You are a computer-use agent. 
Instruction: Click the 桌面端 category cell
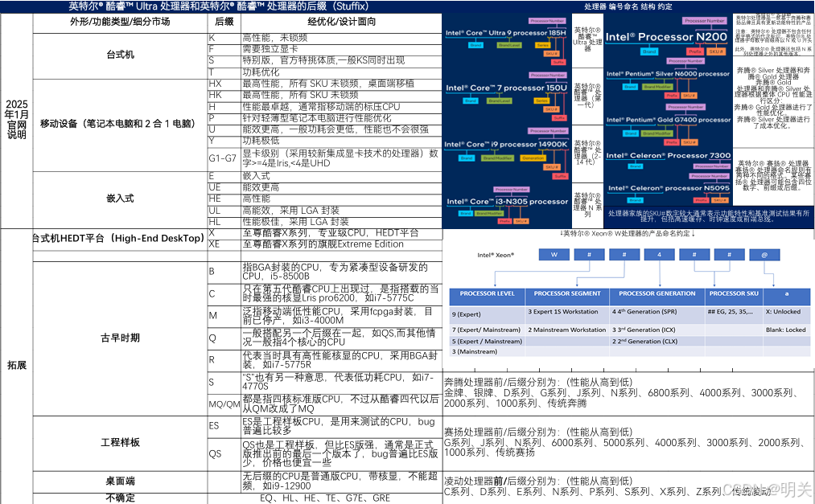[x=120, y=481]
